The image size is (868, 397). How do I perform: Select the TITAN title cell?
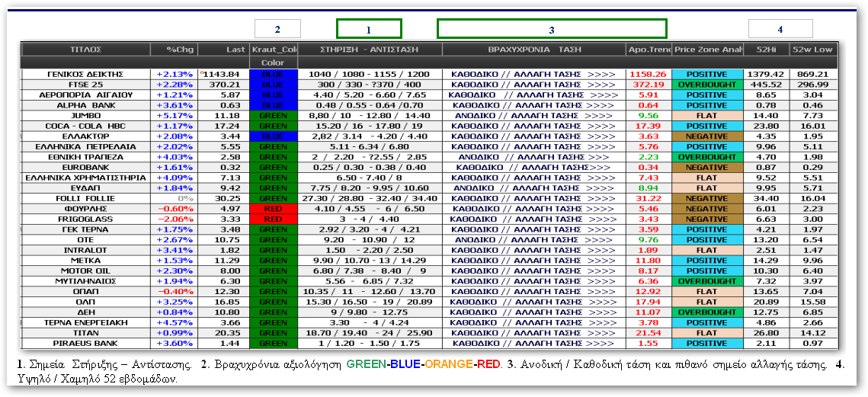coord(86,333)
